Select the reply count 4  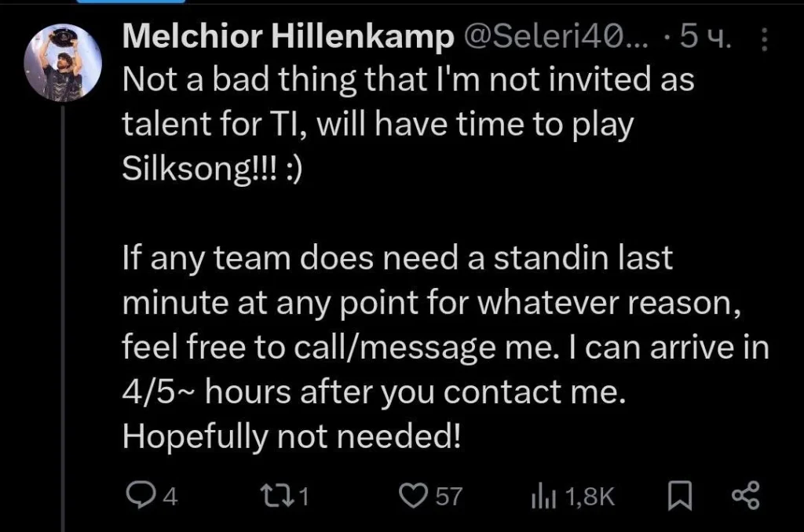pyautogui.click(x=170, y=497)
